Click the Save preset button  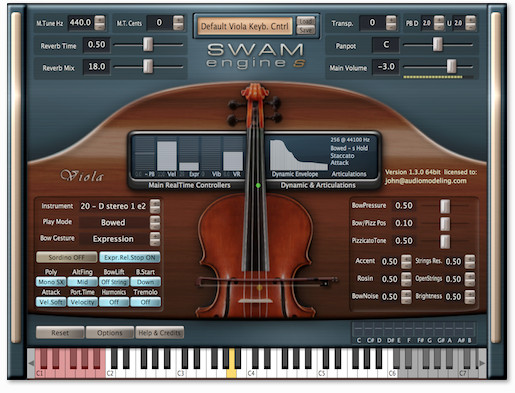pos(306,30)
